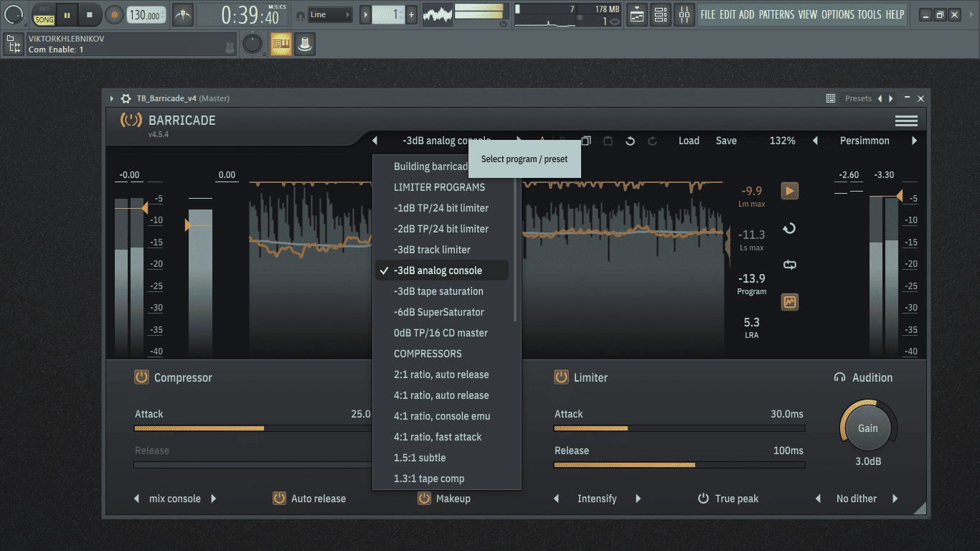Select '2:1 ratio, auto release' preset
The height and width of the screenshot is (551, 980).
[x=441, y=375]
